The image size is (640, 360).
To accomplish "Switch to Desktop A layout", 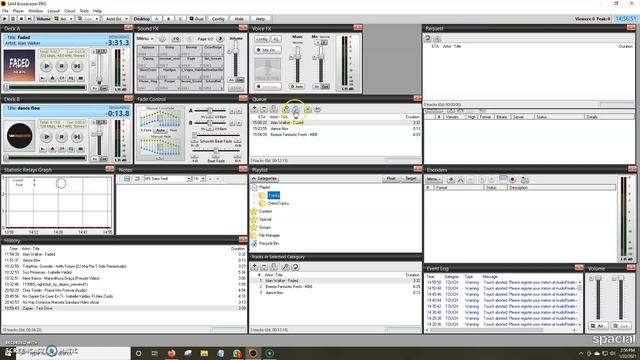I will (157, 19).
